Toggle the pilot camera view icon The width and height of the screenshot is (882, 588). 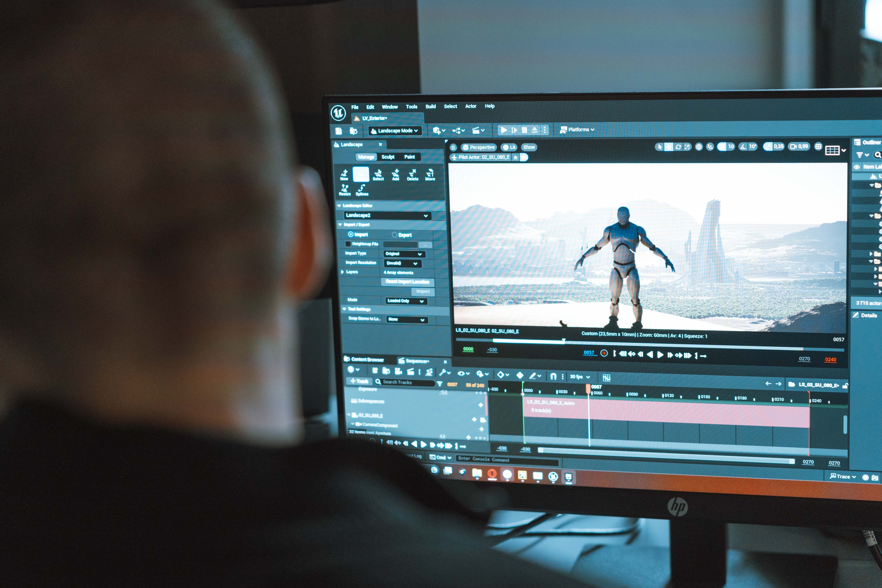tap(524, 157)
